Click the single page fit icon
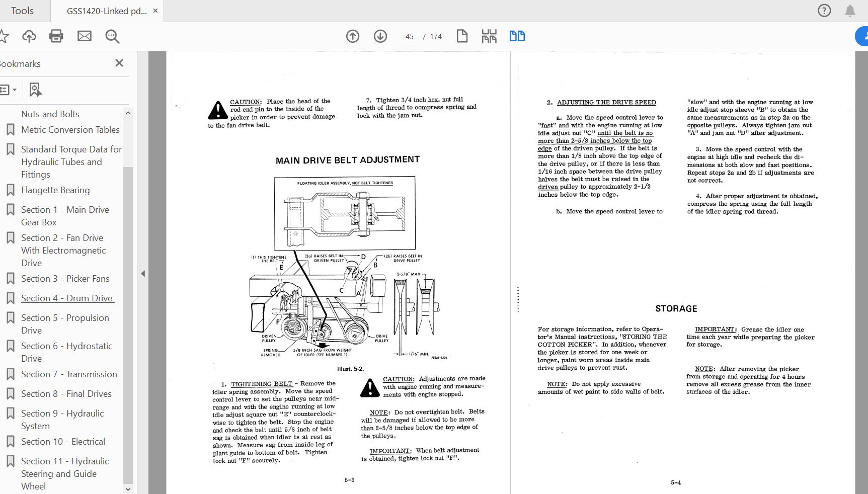This screenshot has height=494, width=868. (x=462, y=36)
